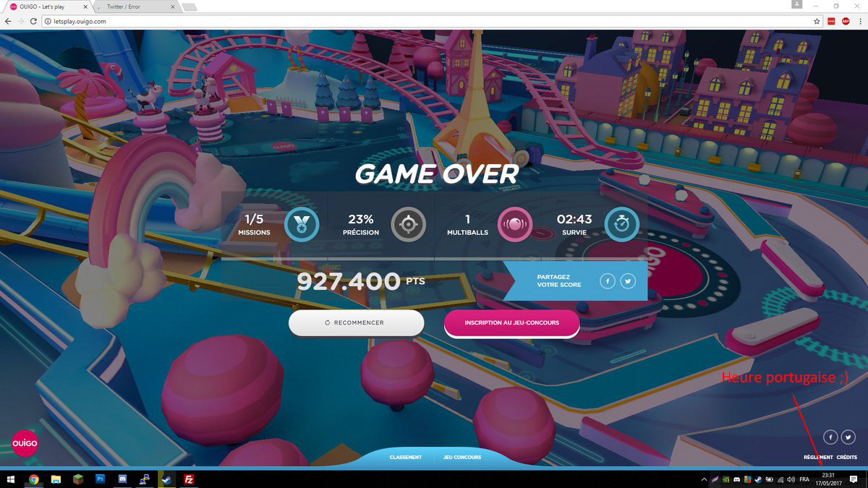Open the OUIGO logo in bottom corner
868x488 pixels.
(x=24, y=442)
